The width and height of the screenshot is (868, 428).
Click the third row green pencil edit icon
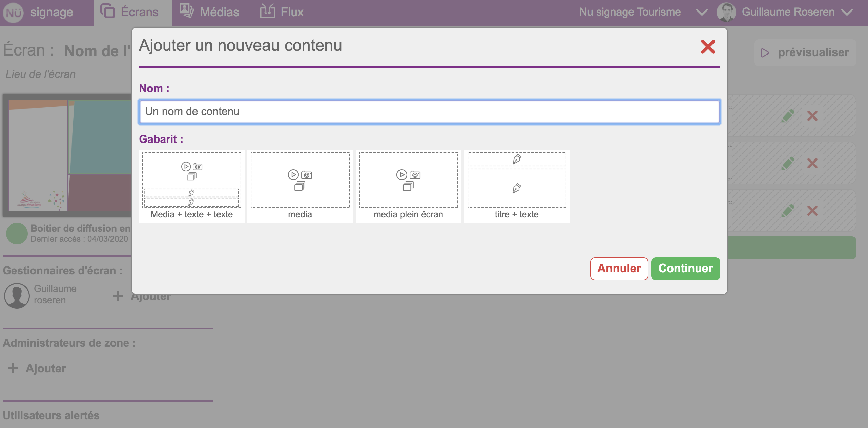(x=788, y=211)
